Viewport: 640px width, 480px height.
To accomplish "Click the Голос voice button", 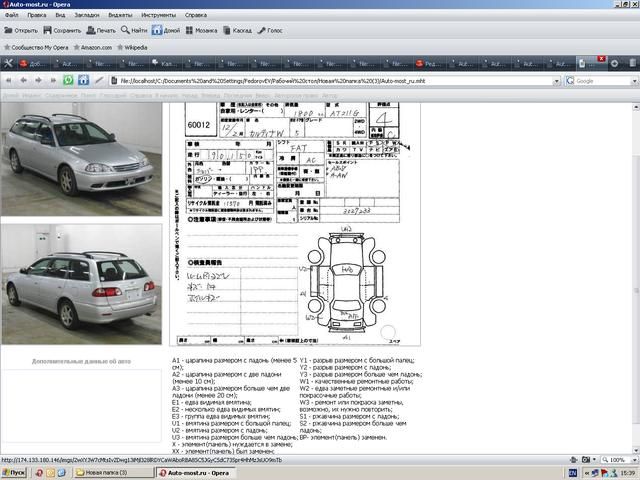I will [x=270, y=30].
